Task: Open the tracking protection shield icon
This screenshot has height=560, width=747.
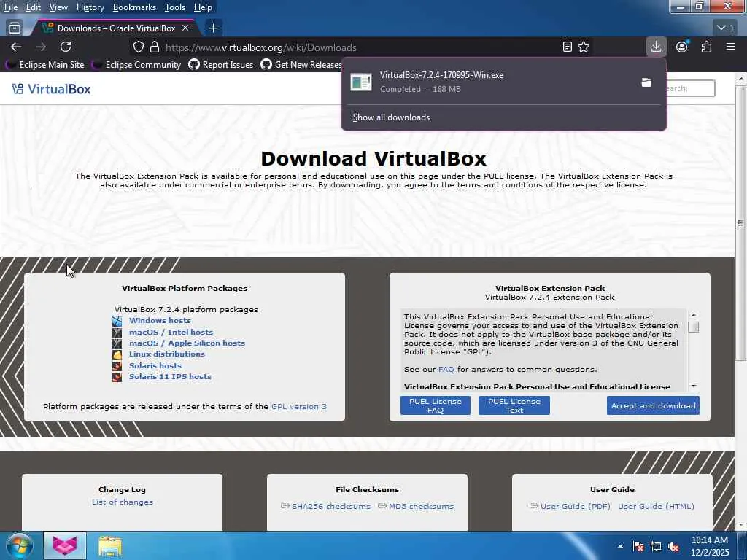Action: 138,47
